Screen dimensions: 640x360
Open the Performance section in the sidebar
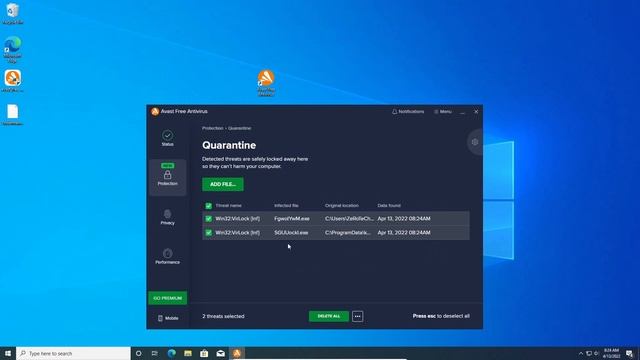tap(167, 256)
